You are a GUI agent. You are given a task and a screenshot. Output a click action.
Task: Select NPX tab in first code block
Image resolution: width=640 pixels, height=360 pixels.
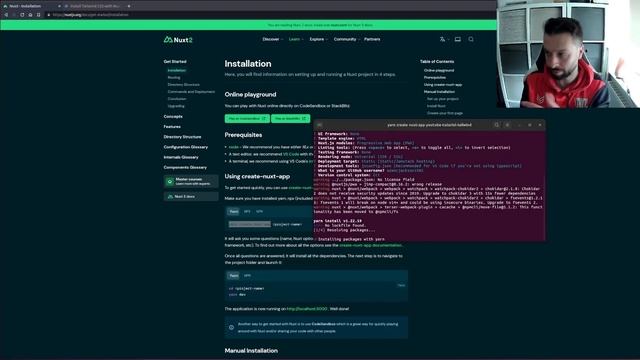click(x=247, y=211)
